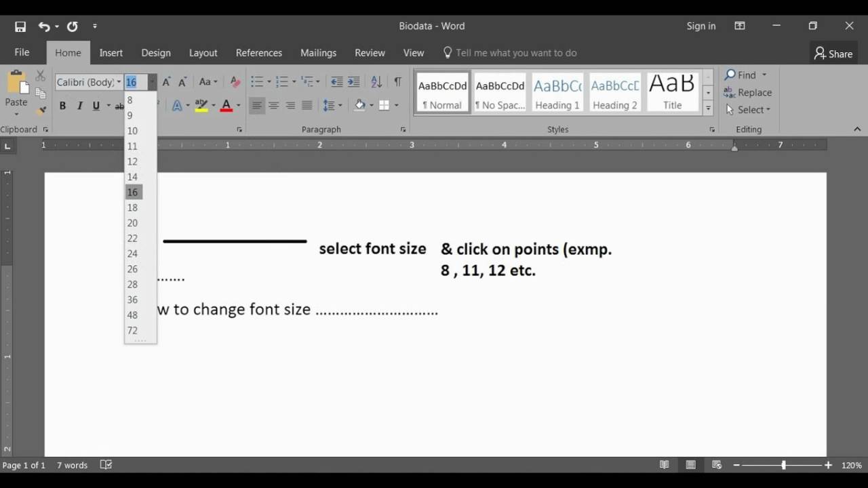Activate the Format Painter brush
Image resolution: width=868 pixels, height=488 pixels.
[41, 109]
